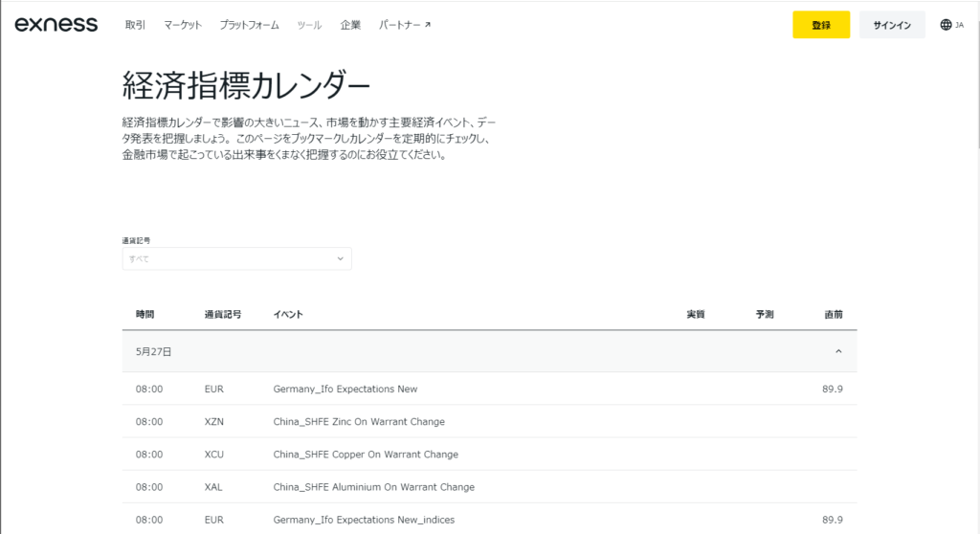This screenshot has height=534, width=980.
Task: Open the 取引 menu
Action: 135,25
